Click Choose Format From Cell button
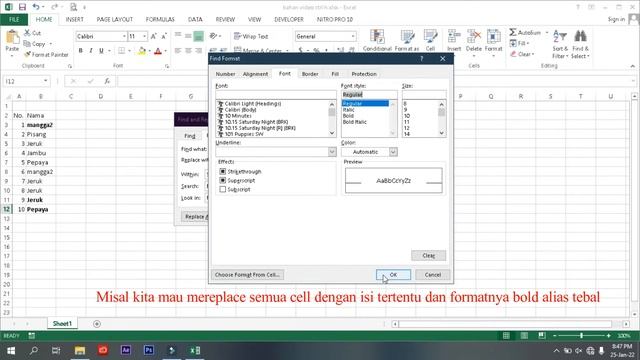Viewport: 640px width, 360px height. 247,275
